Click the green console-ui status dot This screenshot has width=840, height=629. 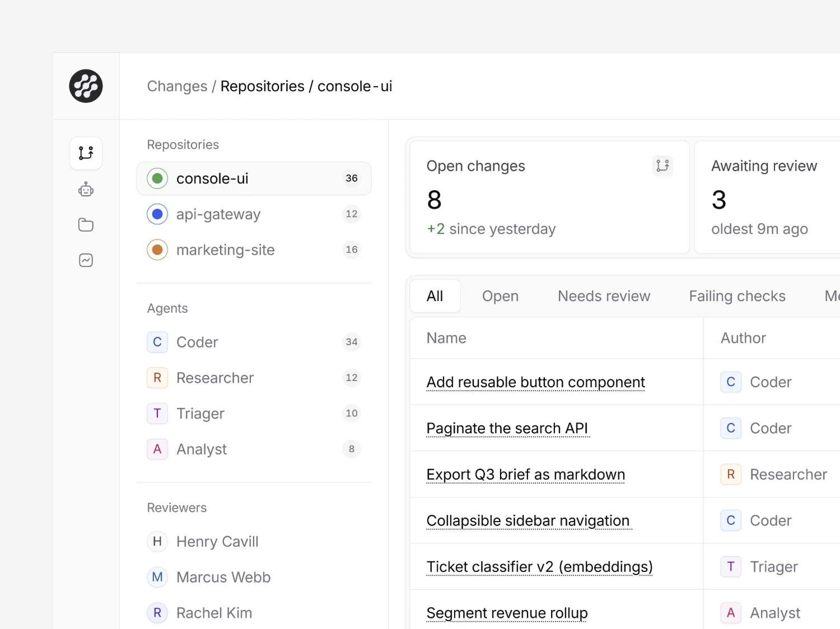click(157, 179)
